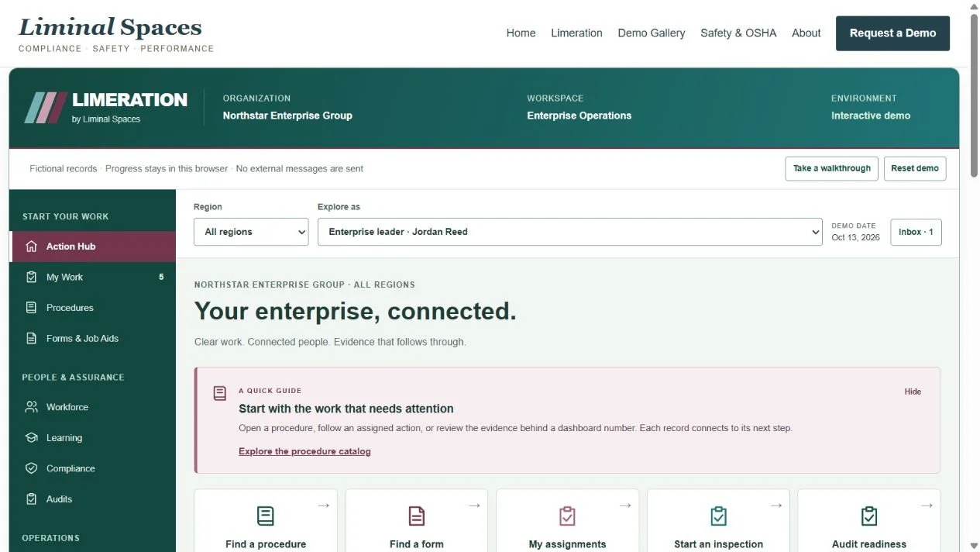Click the Liminal Spaces site logo
Screen dimensions: 980x552
[115, 35]
